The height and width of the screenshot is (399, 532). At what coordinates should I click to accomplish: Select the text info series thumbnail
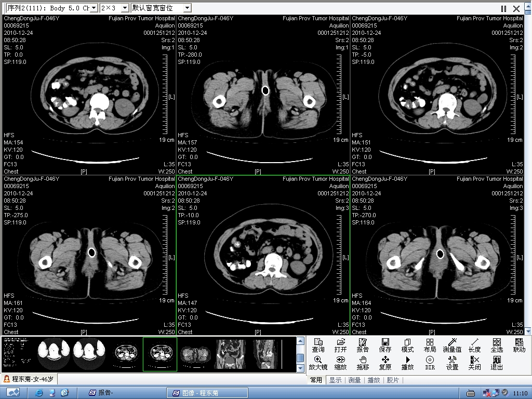pos(17,354)
